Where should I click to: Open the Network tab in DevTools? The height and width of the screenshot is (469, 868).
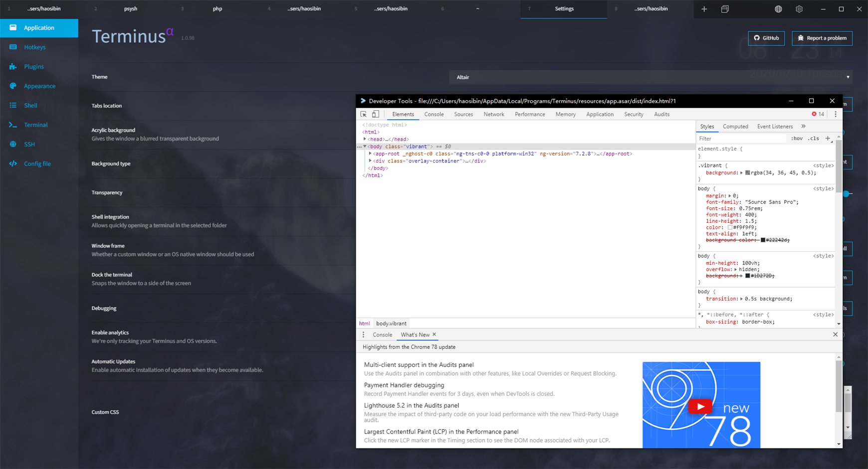click(494, 114)
